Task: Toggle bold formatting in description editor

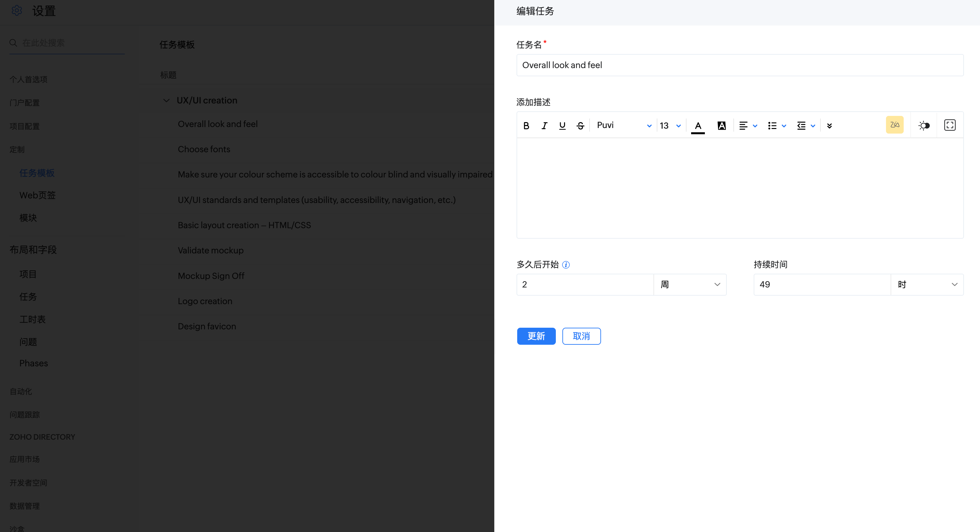Action: [526, 125]
